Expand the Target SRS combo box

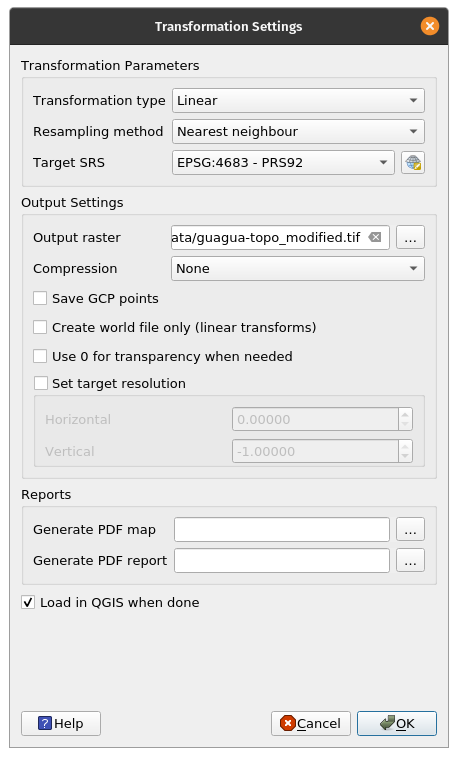pos(283,163)
